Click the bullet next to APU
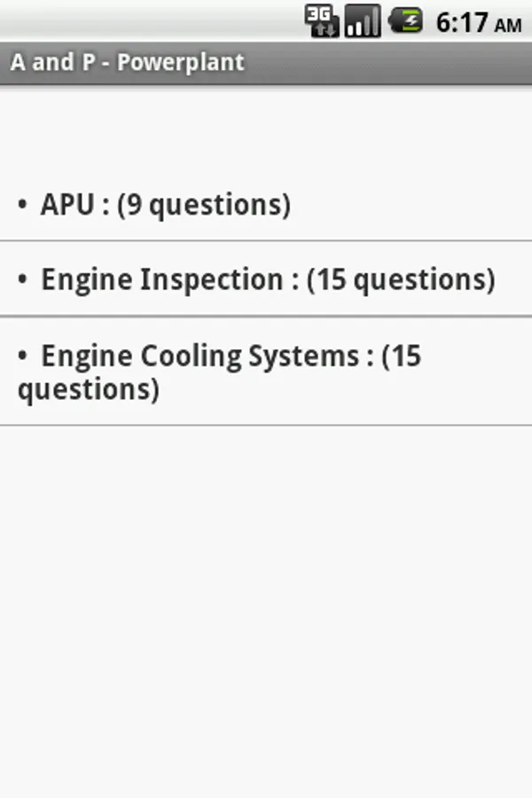This screenshot has width=532, height=798. [22, 205]
